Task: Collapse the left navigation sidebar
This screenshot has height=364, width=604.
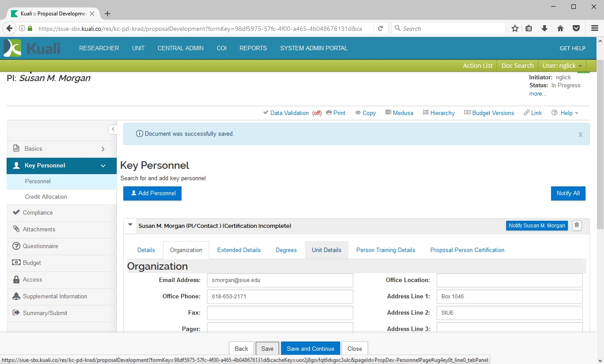Action: click(113, 129)
